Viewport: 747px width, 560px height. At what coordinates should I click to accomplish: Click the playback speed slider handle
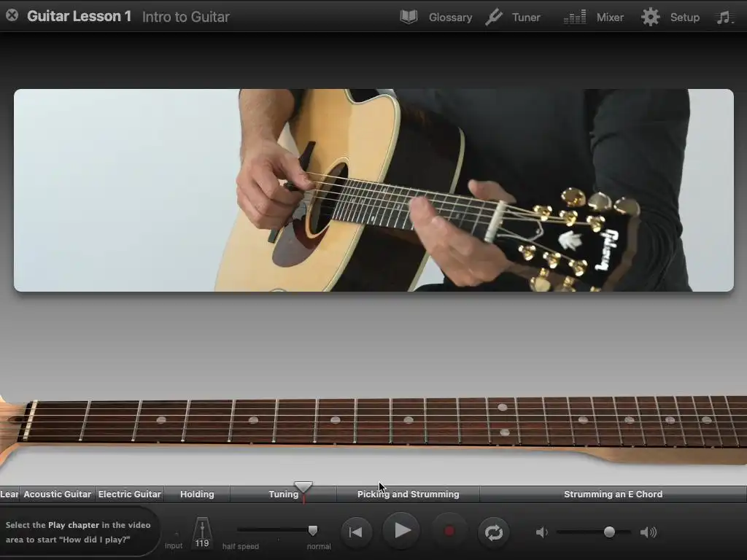[x=312, y=530]
